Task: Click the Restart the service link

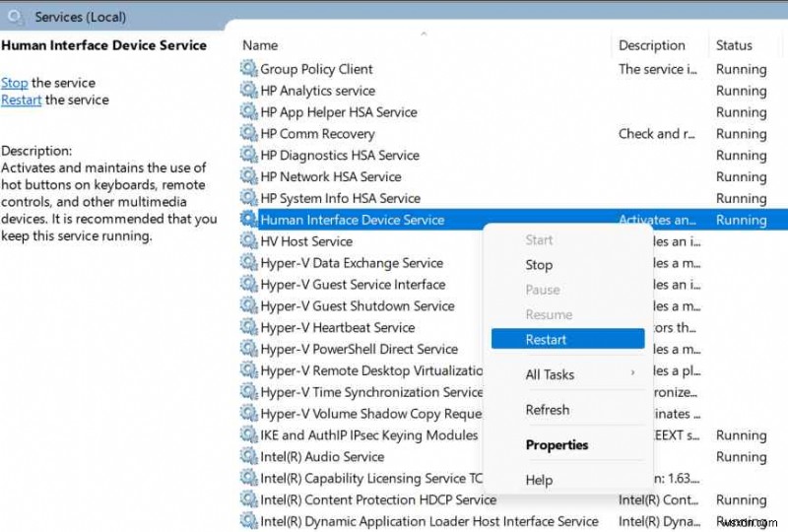Action: click(x=21, y=100)
